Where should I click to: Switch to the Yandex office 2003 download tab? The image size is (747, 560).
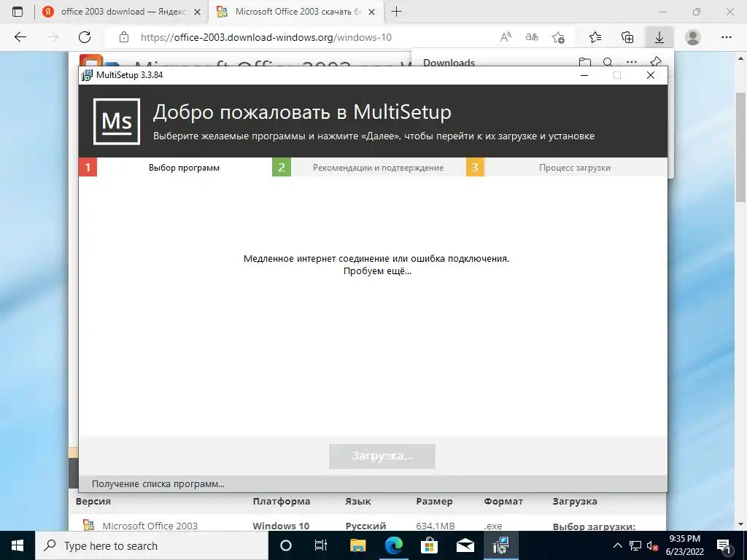point(122,12)
